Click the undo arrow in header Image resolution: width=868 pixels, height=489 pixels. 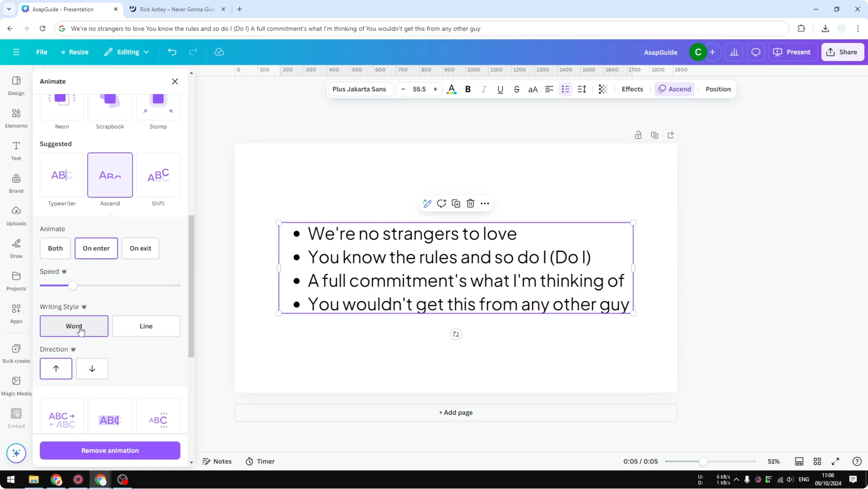pyautogui.click(x=172, y=52)
